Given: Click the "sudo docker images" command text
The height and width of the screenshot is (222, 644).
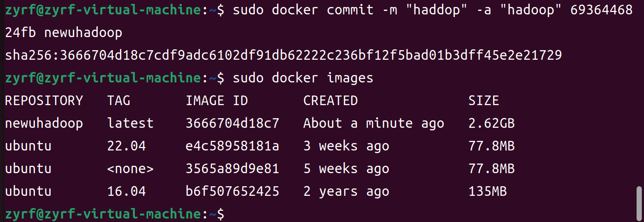Looking at the screenshot, I should pos(303,78).
